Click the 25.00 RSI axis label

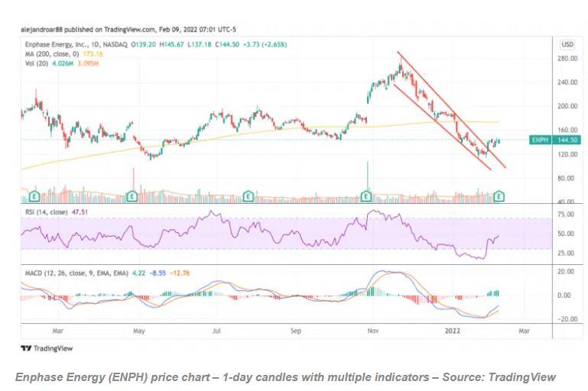pos(566,254)
